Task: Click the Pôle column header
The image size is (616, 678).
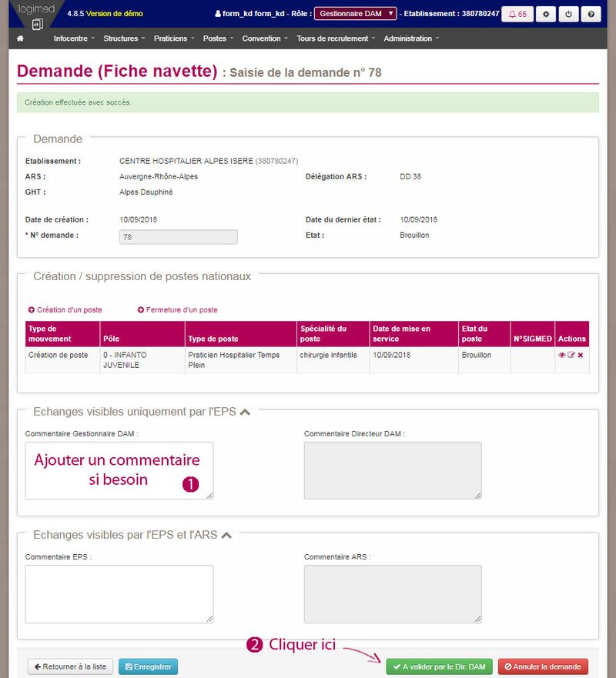Action: (142, 334)
